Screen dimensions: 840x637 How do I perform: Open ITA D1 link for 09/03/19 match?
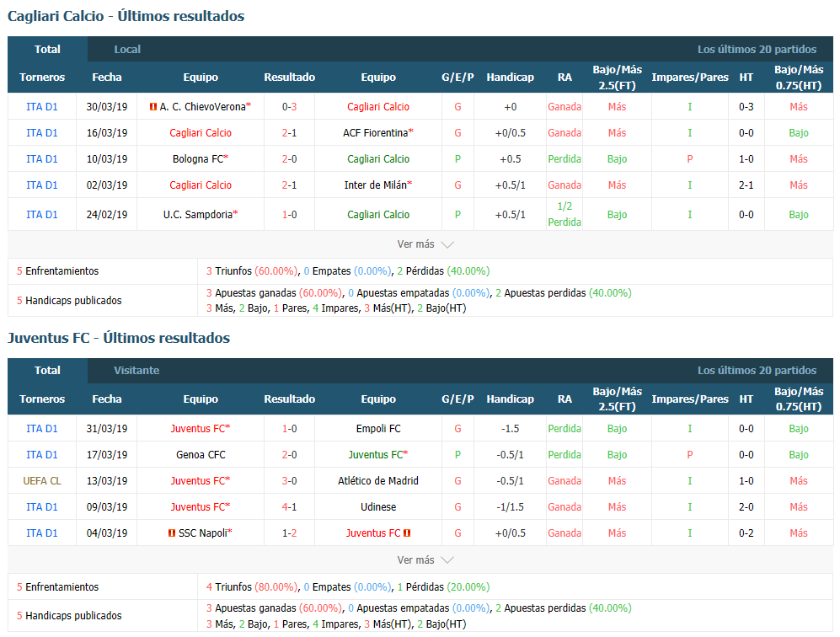tap(42, 506)
